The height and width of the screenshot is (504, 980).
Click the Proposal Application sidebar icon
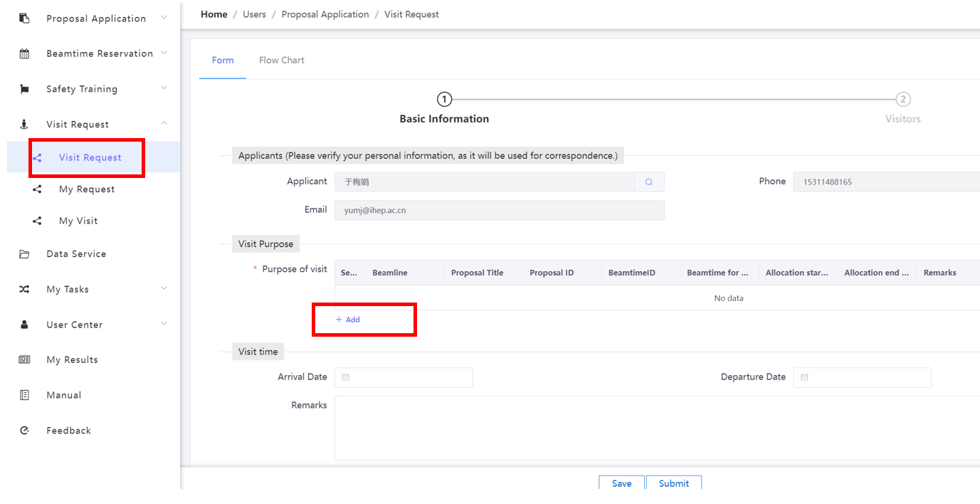coord(24,19)
